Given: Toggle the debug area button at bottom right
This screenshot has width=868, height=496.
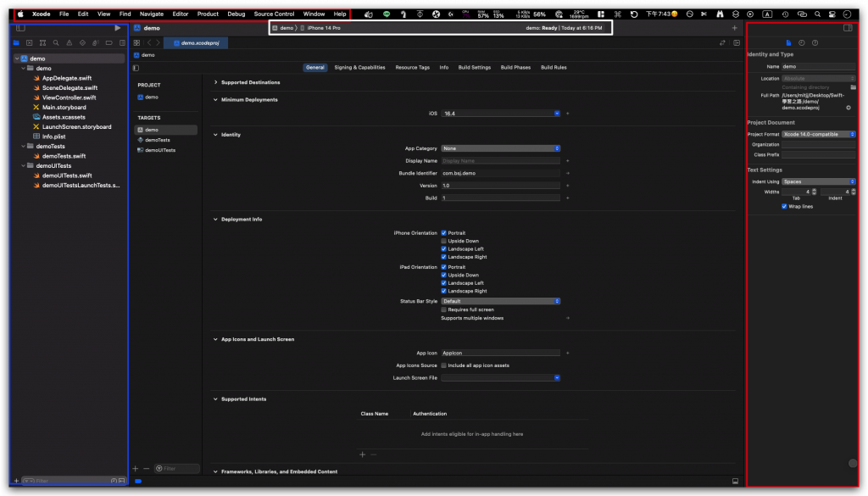Looking at the screenshot, I should [735, 481].
